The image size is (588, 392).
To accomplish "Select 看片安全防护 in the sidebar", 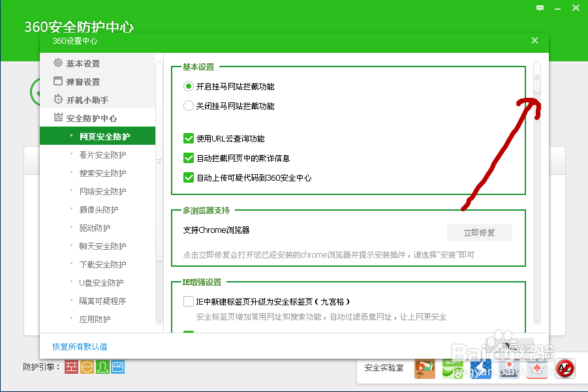I will 102,155.
